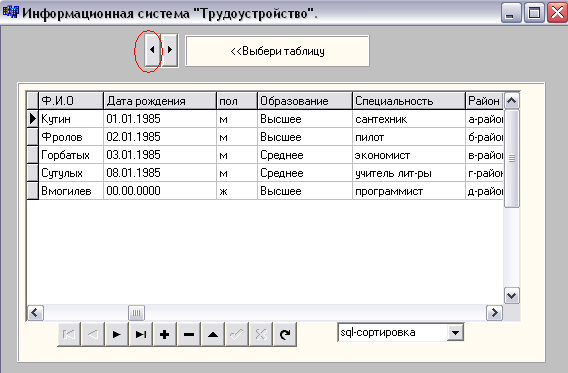
Task: Refresh data with curved arrow icon
Action: (285, 334)
